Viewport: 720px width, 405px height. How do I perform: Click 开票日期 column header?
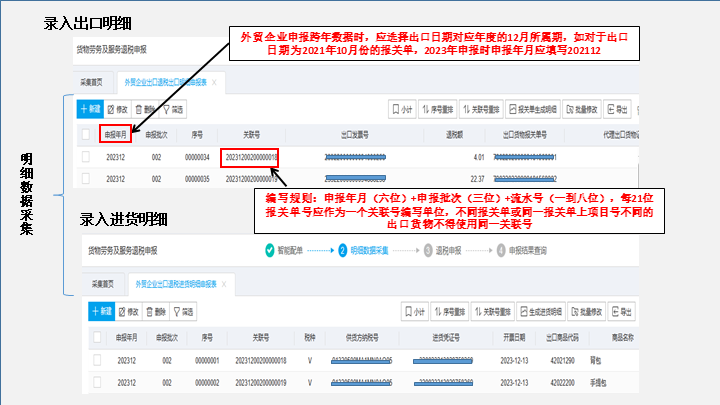click(514, 338)
